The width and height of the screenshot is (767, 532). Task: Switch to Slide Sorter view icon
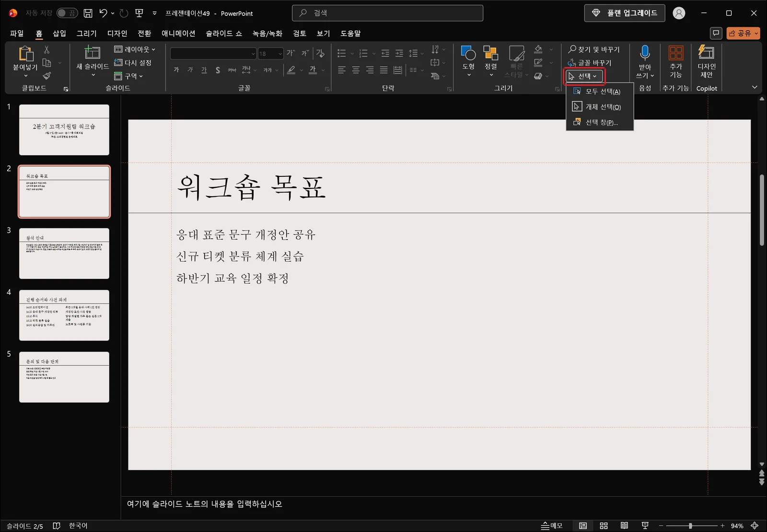(x=604, y=526)
